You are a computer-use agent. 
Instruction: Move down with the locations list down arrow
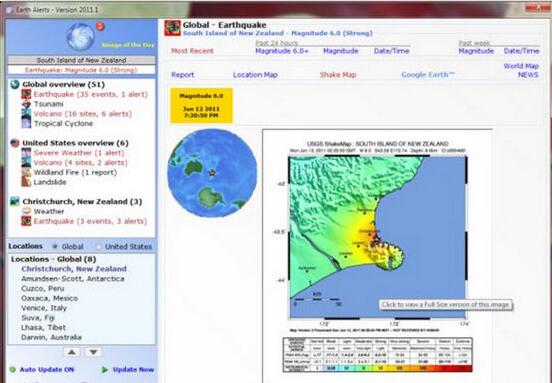93,352
